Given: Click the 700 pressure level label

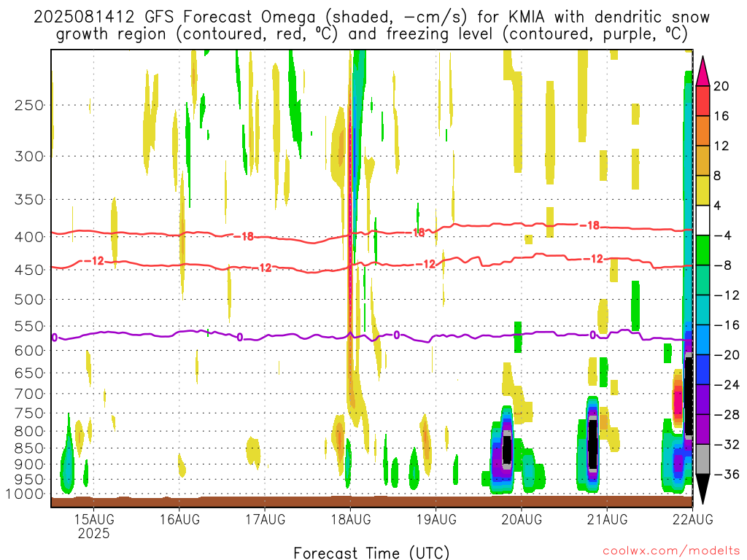Looking at the screenshot, I should (29, 394).
